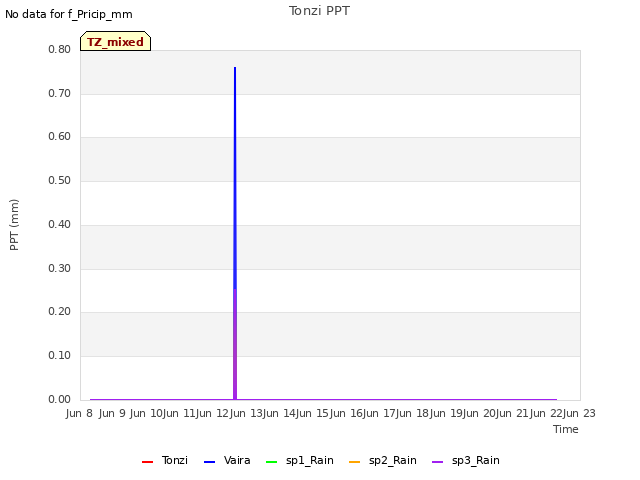Toggle the sp1_Rain legend entry
The image size is (640, 480).
tap(300, 460)
